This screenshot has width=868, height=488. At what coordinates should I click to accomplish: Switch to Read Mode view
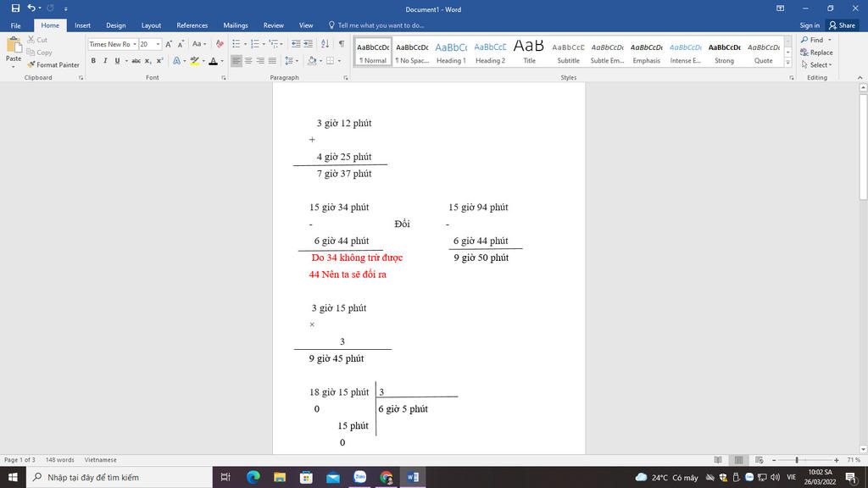pos(718,460)
